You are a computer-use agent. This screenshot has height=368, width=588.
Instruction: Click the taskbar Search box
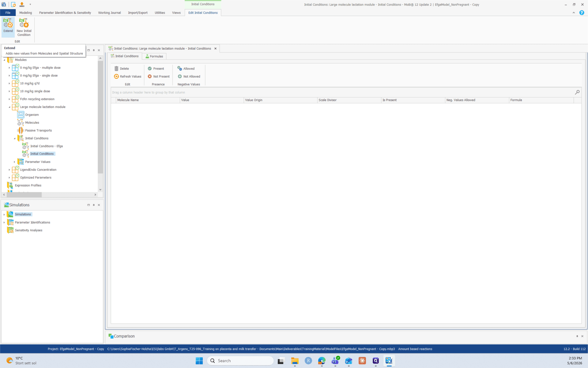pos(240,361)
